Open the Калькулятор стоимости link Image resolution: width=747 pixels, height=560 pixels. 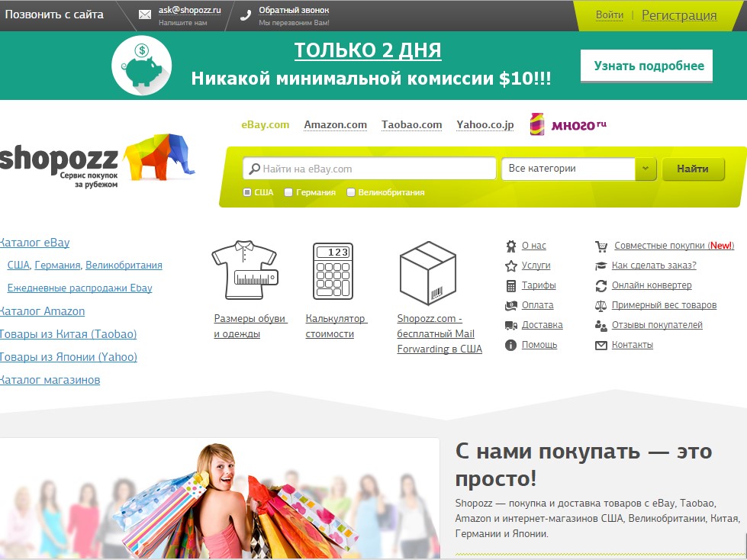tap(336, 327)
